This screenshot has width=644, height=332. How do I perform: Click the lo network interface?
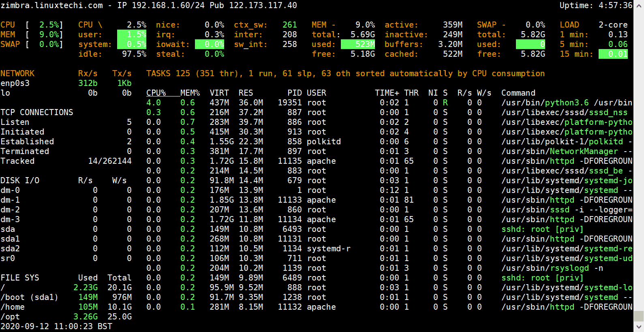pyautogui.click(x=5, y=93)
